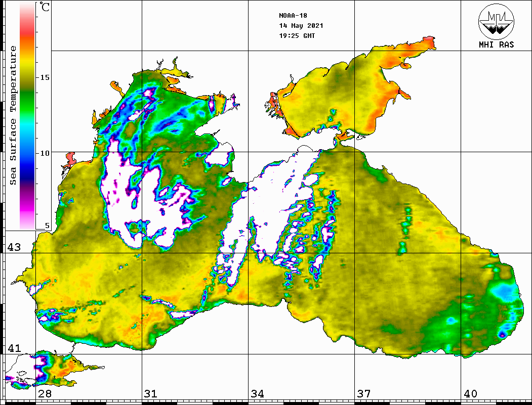Click longitude label 37
Image resolution: width=532 pixels, height=405 pixels.
click(364, 393)
